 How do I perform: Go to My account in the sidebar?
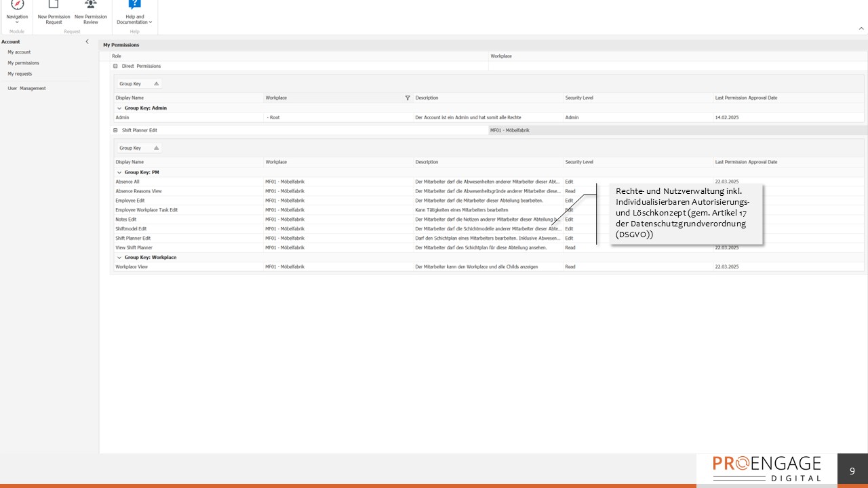tap(19, 52)
